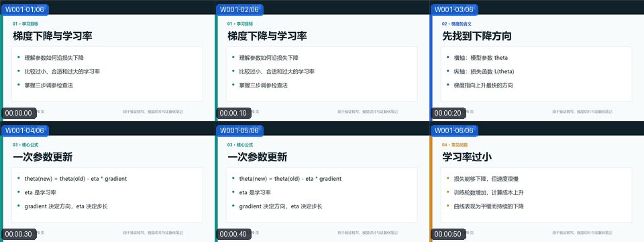Click 理解参数如何沿损失下降 in frame W001-01/06

pyautogui.click(x=54, y=58)
